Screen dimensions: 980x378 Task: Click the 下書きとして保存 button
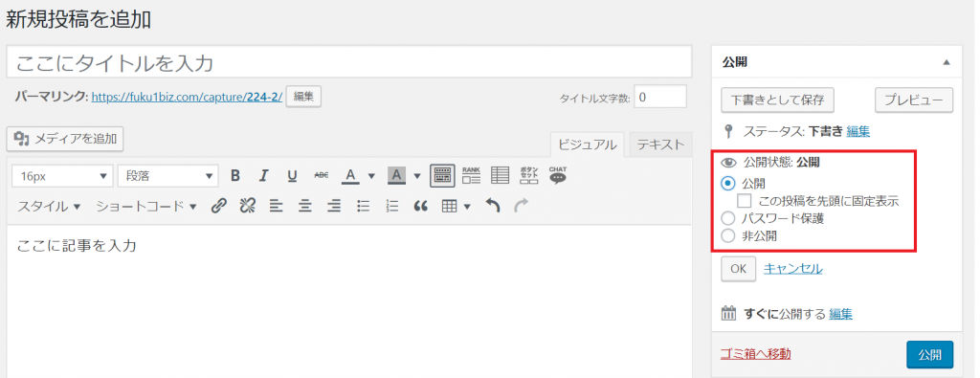point(777,100)
